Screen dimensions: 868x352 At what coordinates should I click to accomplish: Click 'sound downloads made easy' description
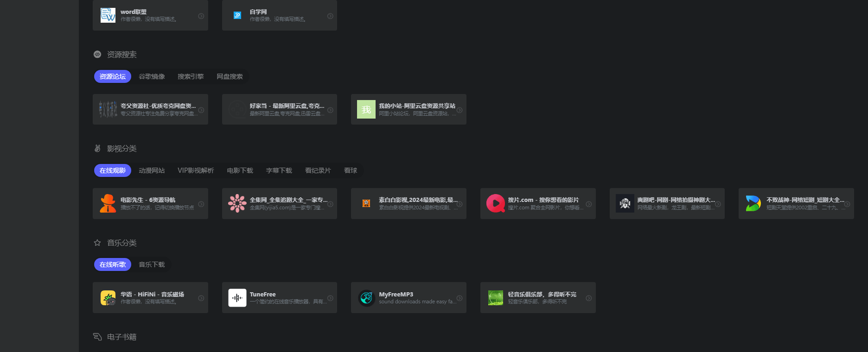pos(417,302)
